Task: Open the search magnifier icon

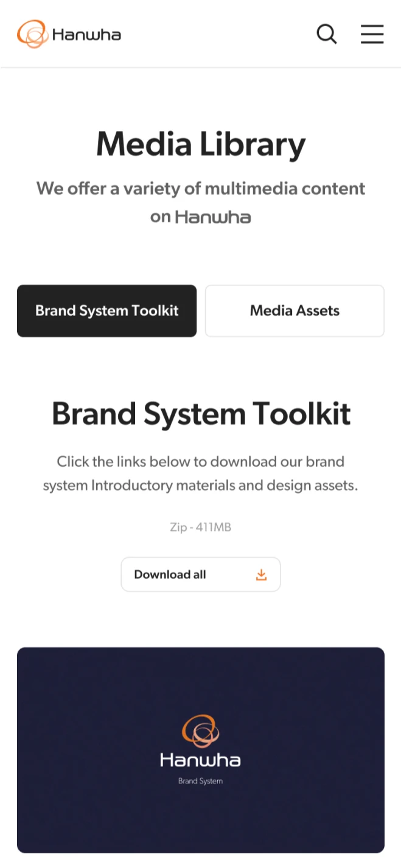Action: pyautogui.click(x=327, y=34)
